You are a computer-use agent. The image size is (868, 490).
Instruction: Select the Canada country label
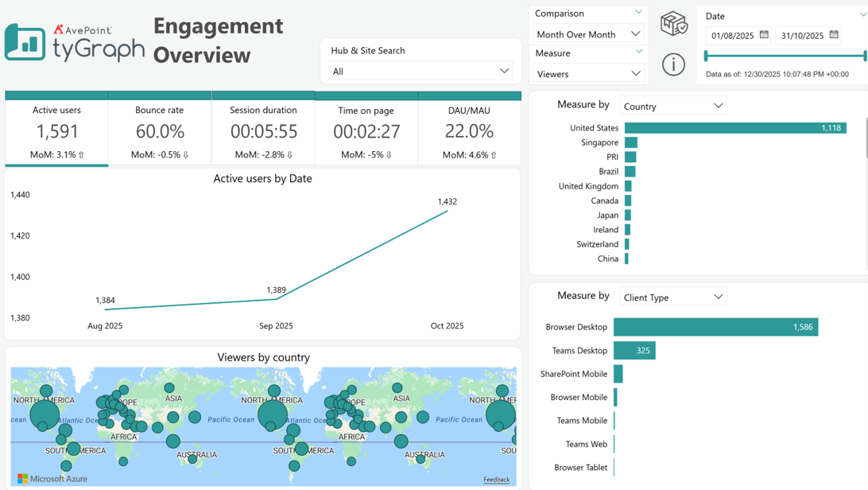(604, 200)
